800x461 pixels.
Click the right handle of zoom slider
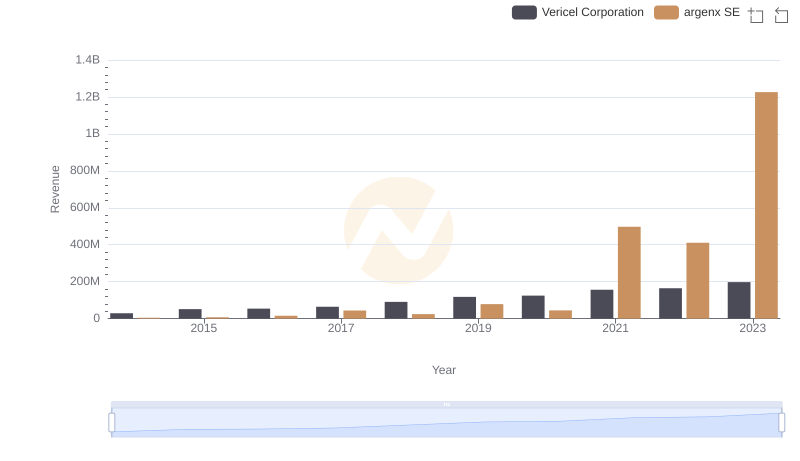pyautogui.click(x=781, y=423)
